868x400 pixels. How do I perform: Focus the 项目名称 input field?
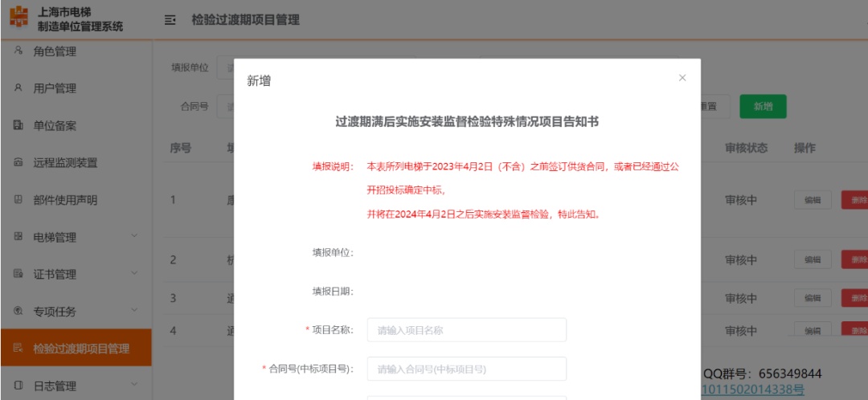467,330
